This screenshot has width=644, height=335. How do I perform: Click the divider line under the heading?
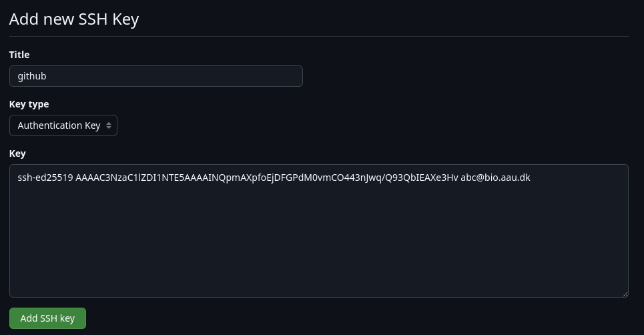pos(319,36)
